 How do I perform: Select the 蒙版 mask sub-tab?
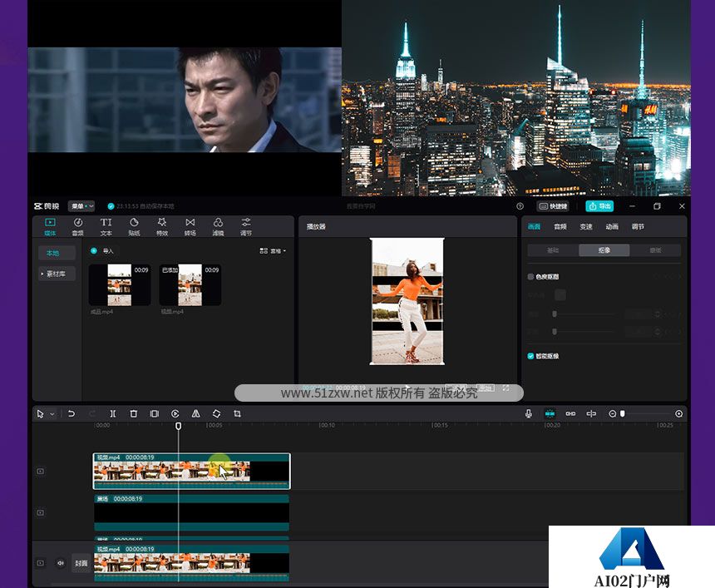coord(655,250)
